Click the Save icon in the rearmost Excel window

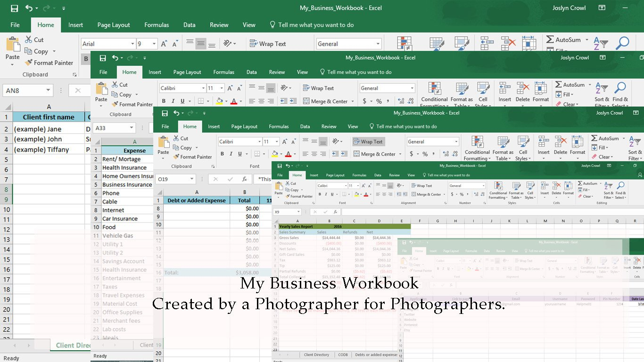(14, 8)
